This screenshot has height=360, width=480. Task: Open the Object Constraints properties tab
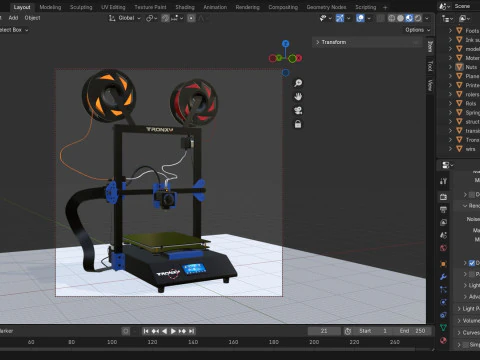click(x=443, y=315)
